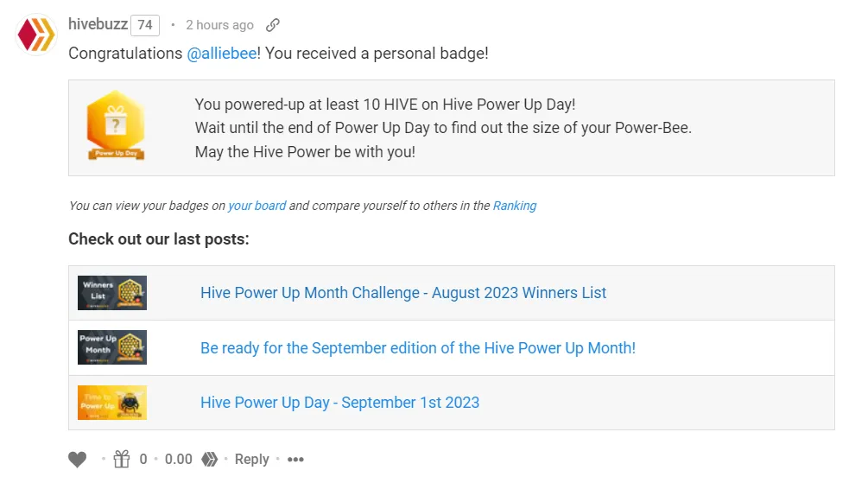
Task: Click the Winners List post thumbnail
Action: coord(111,292)
